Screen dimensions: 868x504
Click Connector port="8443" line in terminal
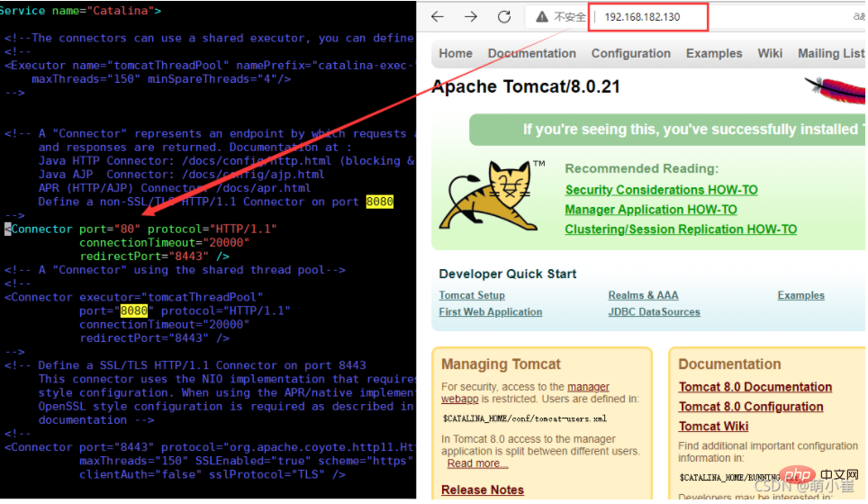coord(209,447)
